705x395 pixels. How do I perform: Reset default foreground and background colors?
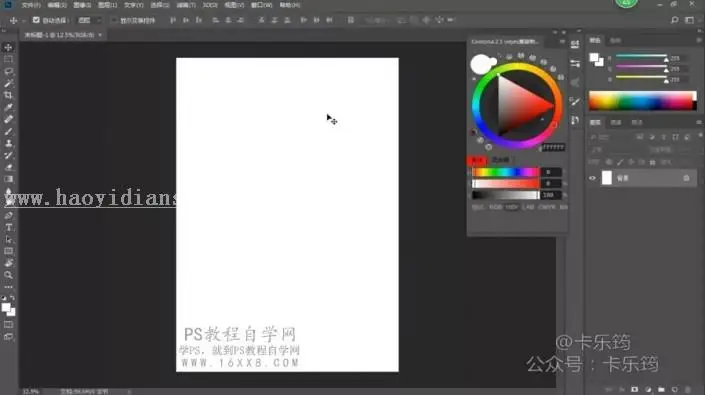[x=4, y=298]
